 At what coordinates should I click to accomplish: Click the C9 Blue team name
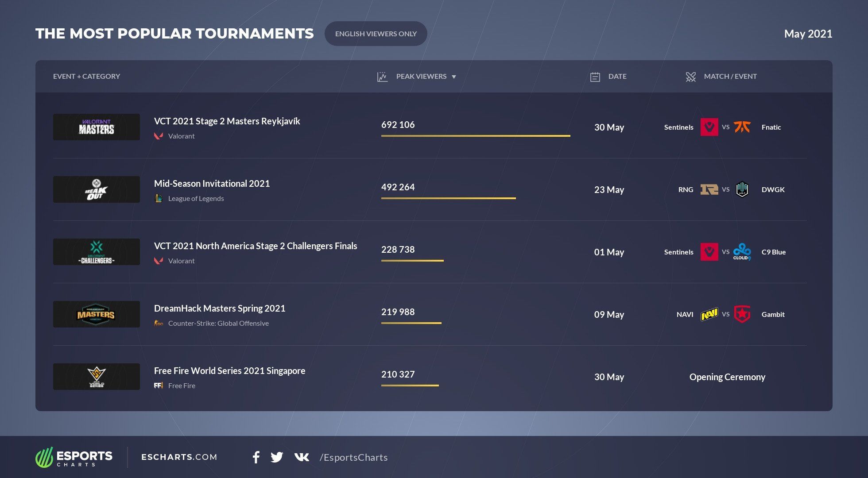tap(774, 252)
